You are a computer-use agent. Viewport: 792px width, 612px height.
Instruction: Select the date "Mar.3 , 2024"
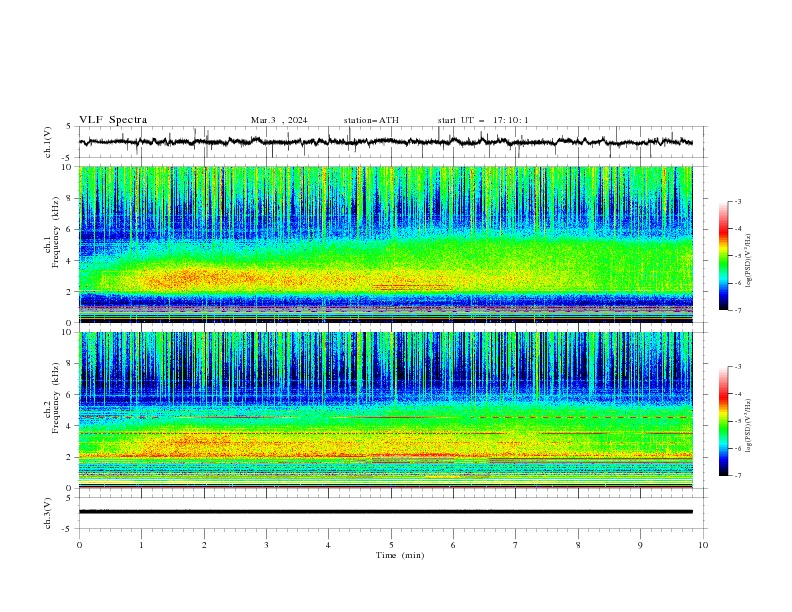pyautogui.click(x=279, y=120)
